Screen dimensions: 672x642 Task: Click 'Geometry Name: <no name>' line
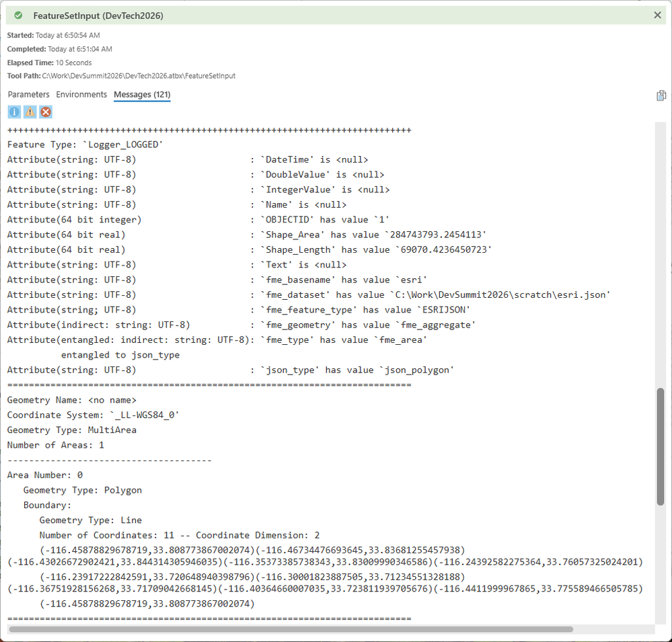point(72,400)
